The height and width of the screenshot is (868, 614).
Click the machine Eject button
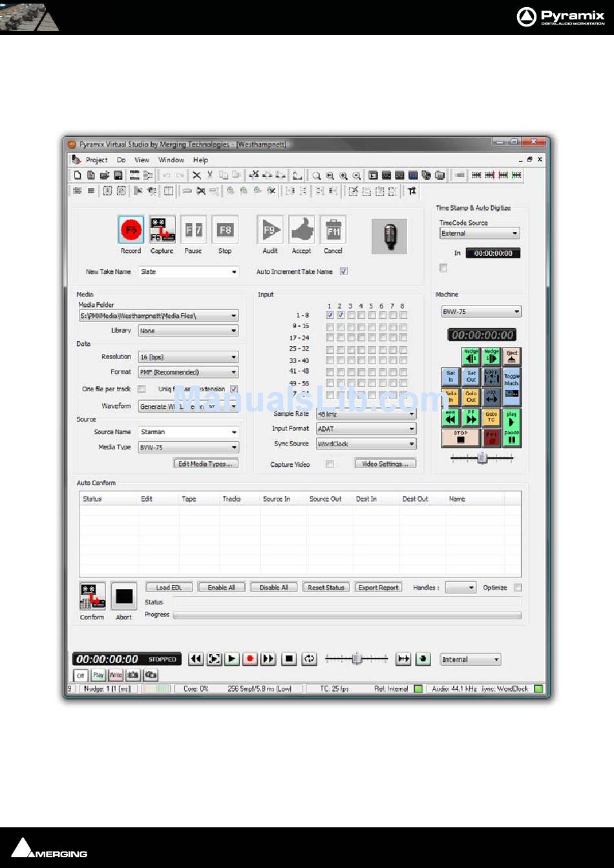(x=512, y=356)
